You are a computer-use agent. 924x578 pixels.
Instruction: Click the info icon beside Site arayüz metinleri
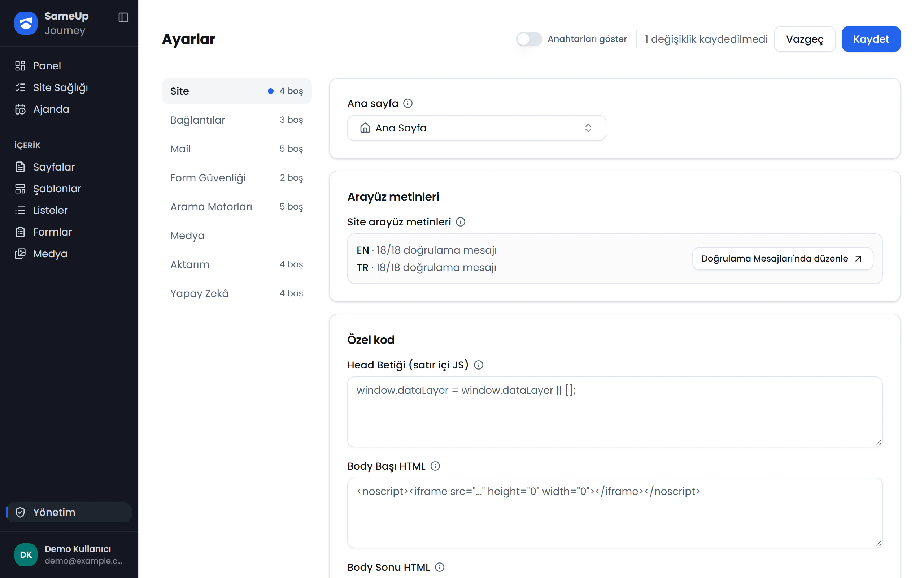[461, 222]
